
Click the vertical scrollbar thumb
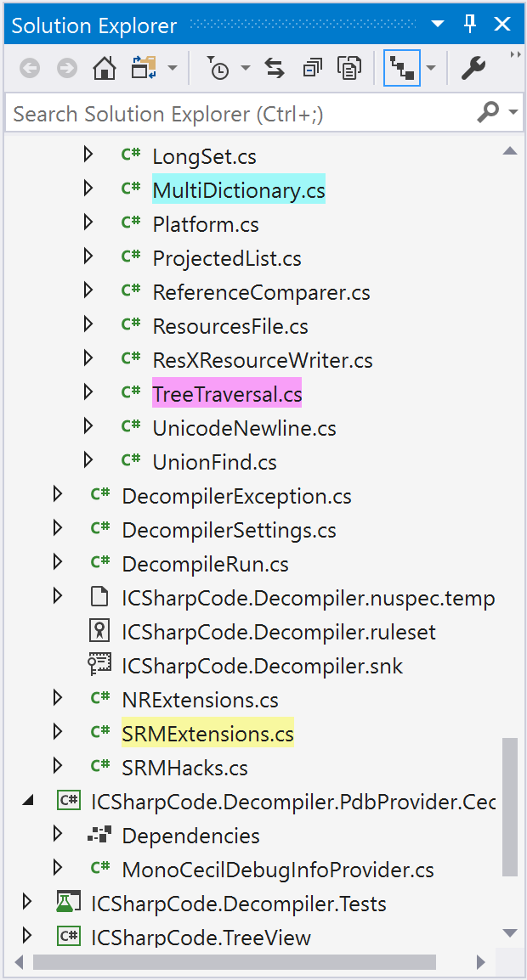coord(510,808)
